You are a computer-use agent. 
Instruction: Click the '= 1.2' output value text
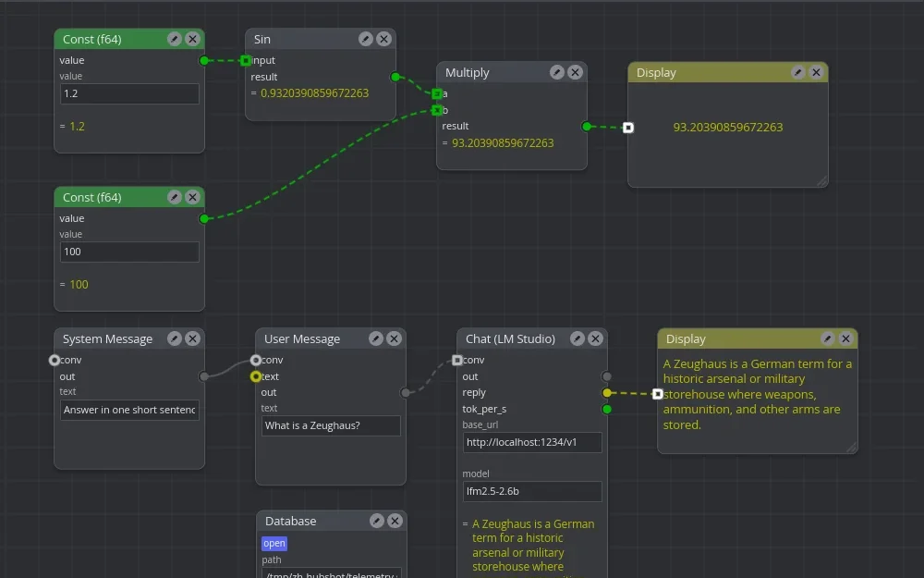72,126
